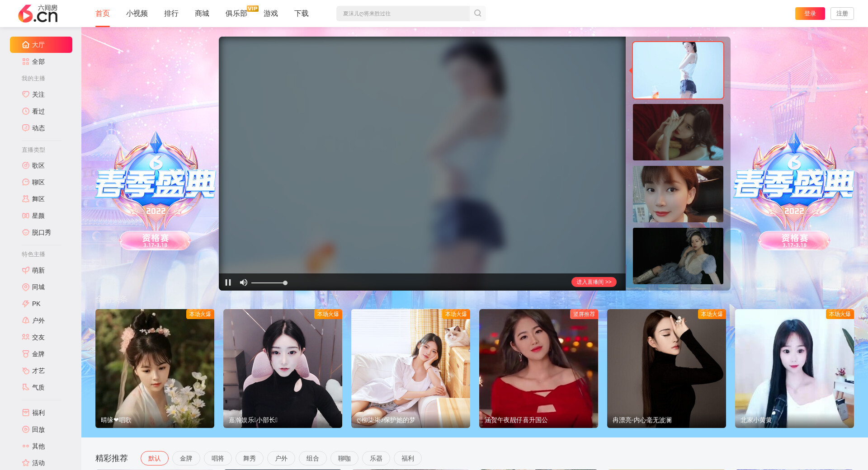Viewport: 868px width, 470px height.
Task: Select the 默认 recommendation filter
Action: (154, 458)
